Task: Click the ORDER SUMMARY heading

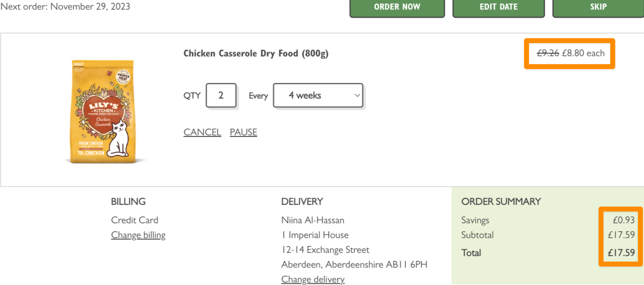Action: (x=501, y=201)
